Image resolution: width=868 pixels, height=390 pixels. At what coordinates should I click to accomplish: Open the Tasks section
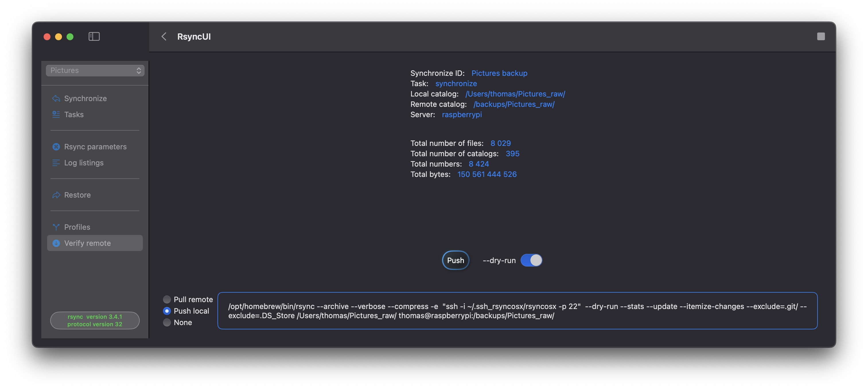coord(95,114)
